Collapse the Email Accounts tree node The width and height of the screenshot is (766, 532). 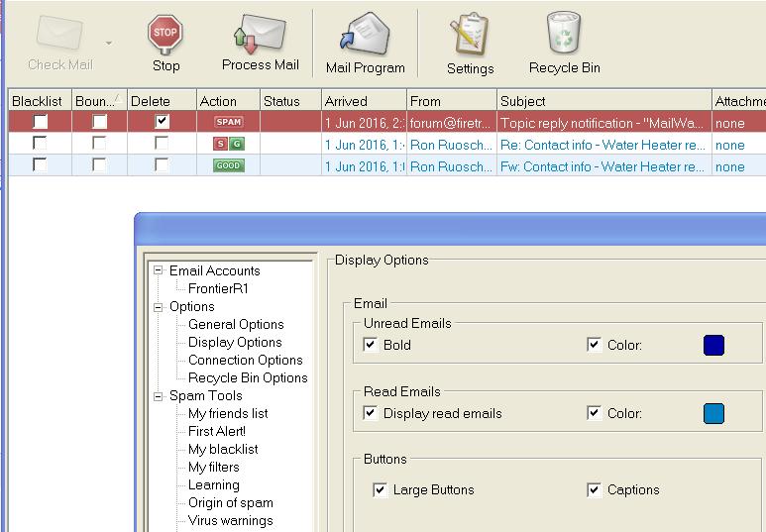coord(158,270)
